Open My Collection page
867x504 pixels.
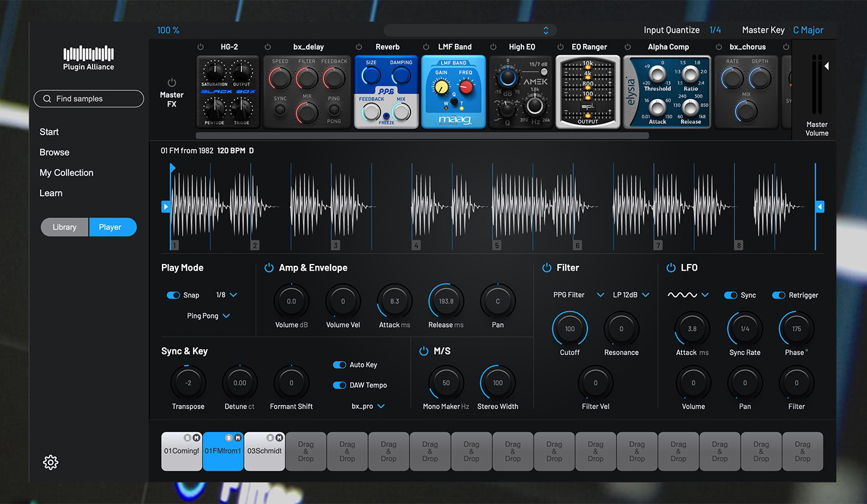tap(67, 173)
